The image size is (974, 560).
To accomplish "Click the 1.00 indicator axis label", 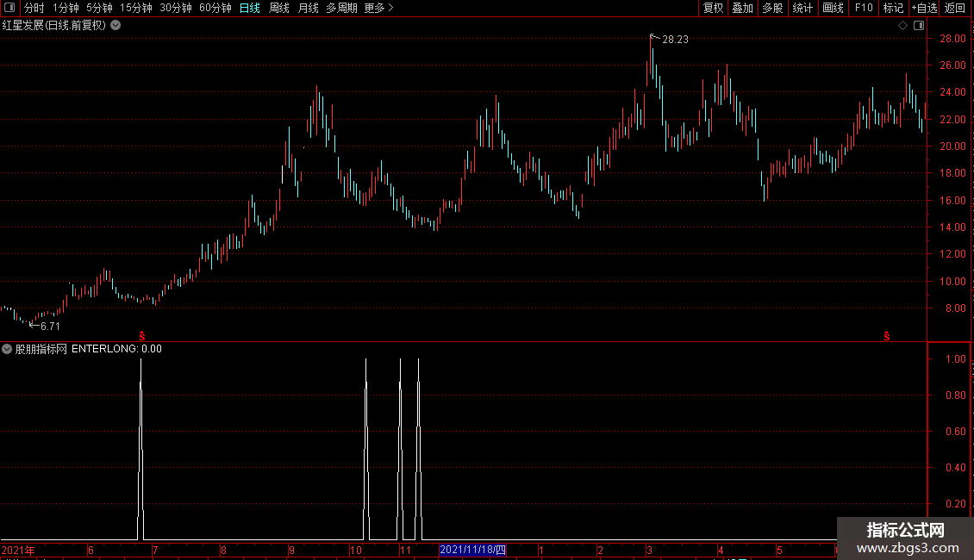I will click(955, 359).
